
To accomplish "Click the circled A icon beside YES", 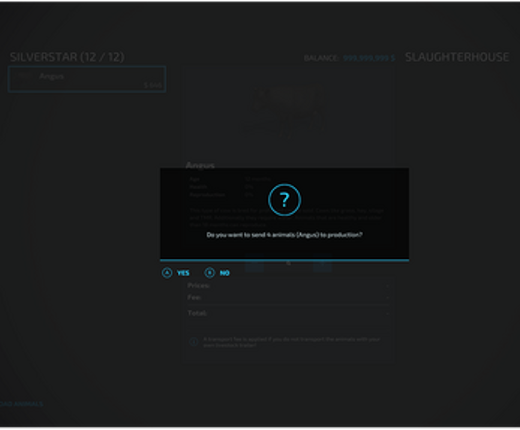I will click(x=167, y=273).
